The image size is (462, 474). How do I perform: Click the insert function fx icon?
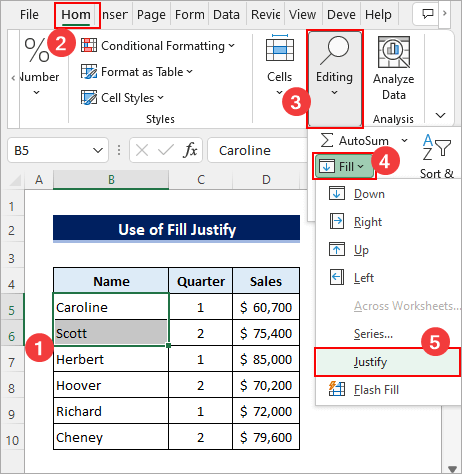point(190,150)
